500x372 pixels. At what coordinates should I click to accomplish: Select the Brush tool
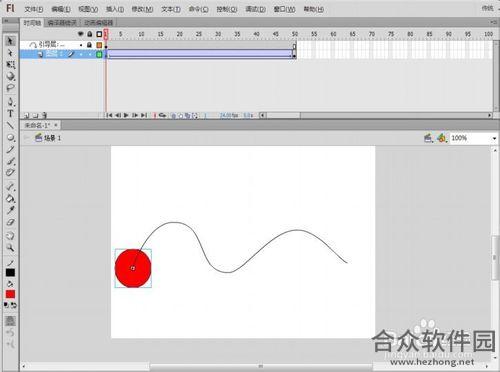point(10,161)
